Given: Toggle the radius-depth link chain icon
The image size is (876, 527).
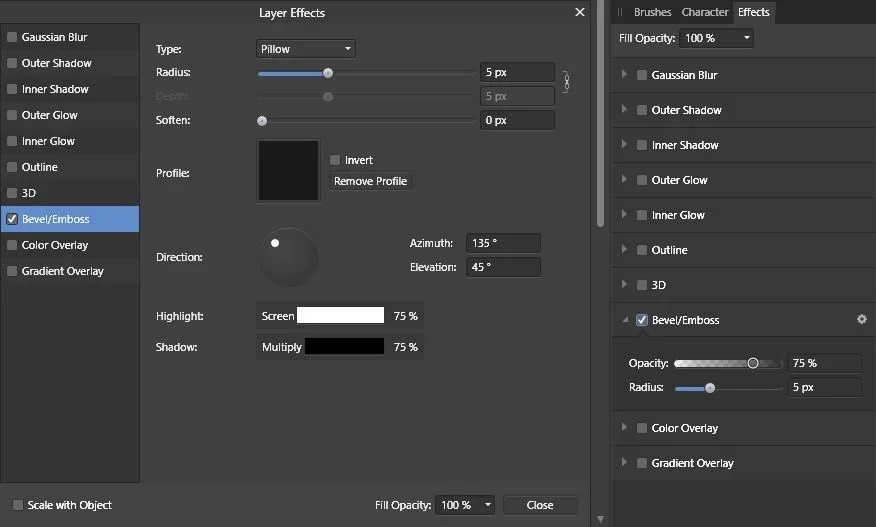Looking at the screenshot, I should click(x=566, y=83).
